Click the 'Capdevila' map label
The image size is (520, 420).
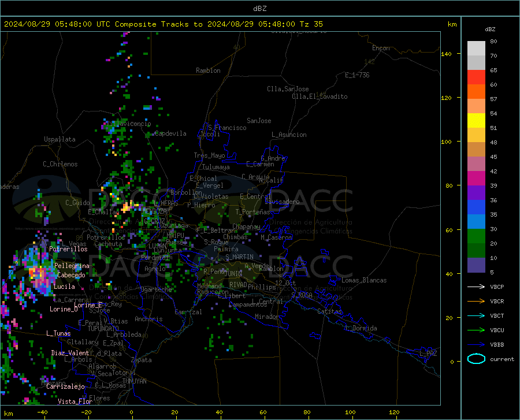170,133
